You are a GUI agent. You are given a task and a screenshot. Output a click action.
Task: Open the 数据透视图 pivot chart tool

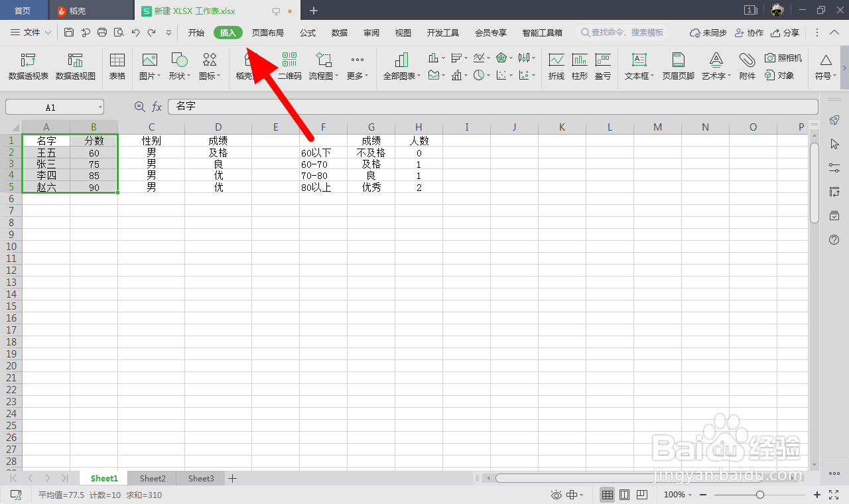tap(75, 67)
